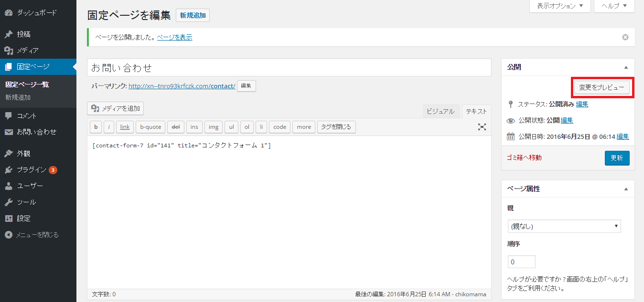Insert an image using the img button
The height and width of the screenshot is (302, 644).
click(x=213, y=126)
